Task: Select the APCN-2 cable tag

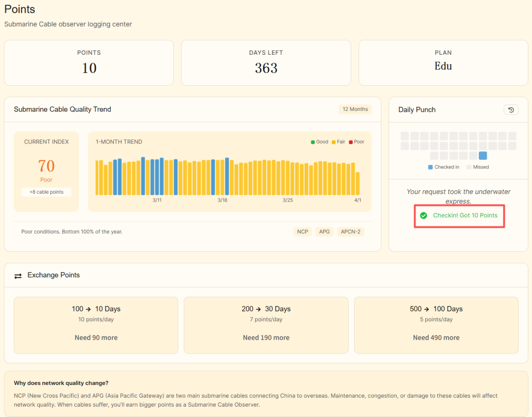Action: pyautogui.click(x=350, y=232)
